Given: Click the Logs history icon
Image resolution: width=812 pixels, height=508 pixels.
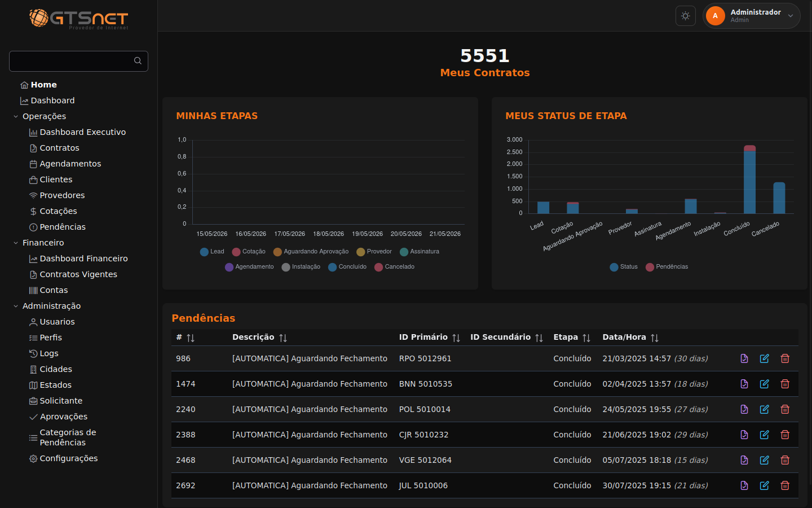Looking at the screenshot, I should click(33, 353).
